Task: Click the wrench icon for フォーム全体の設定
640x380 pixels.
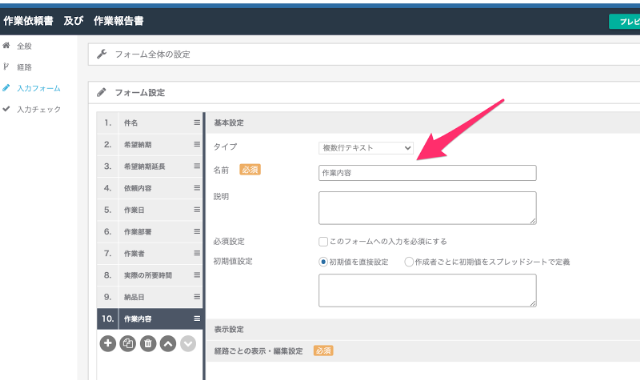Action: coord(102,54)
